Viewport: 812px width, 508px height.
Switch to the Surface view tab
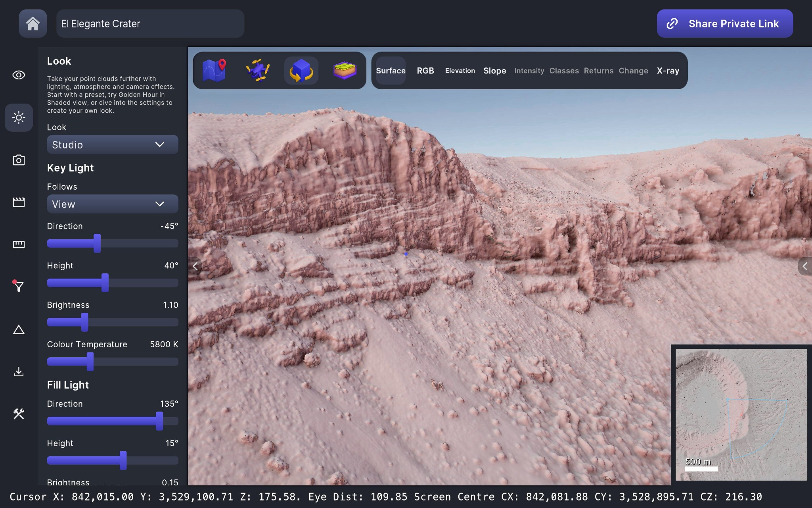click(x=391, y=71)
